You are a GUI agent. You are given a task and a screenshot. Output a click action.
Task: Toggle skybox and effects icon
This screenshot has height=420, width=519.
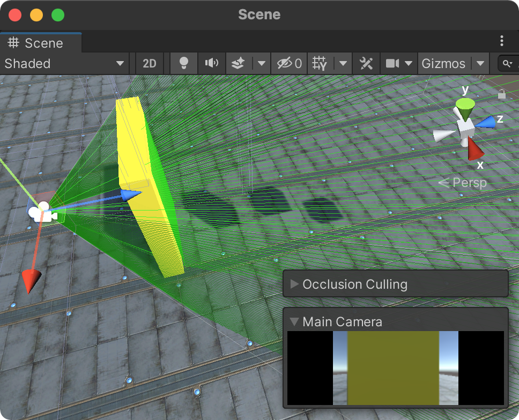click(238, 64)
